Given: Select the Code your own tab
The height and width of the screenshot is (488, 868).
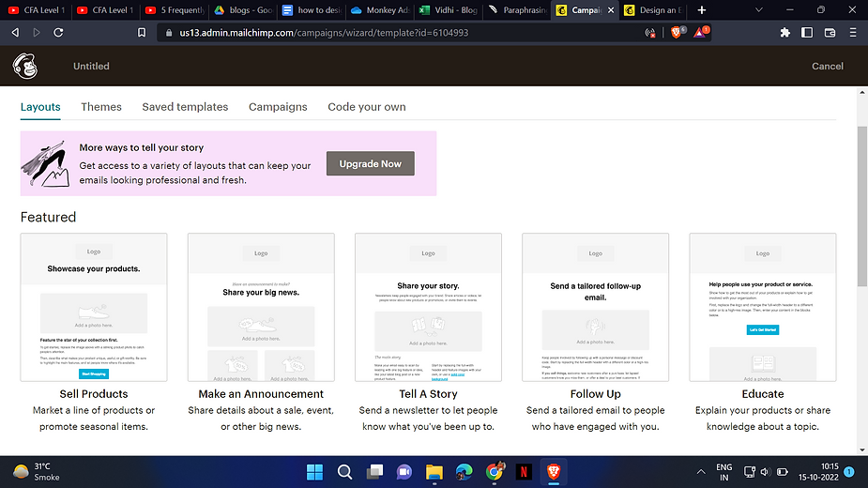Looking at the screenshot, I should click(367, 107).
